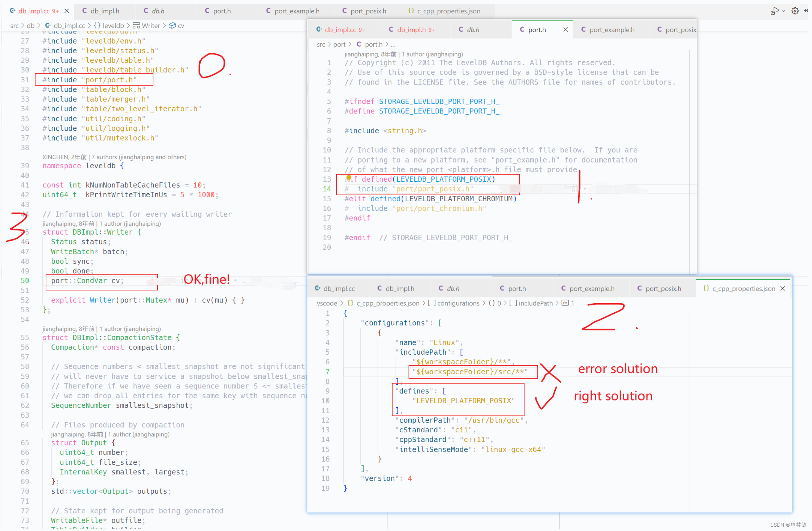Switch to 'db_impl.cc 9+' tab in port.h panel

click(345, 30)
